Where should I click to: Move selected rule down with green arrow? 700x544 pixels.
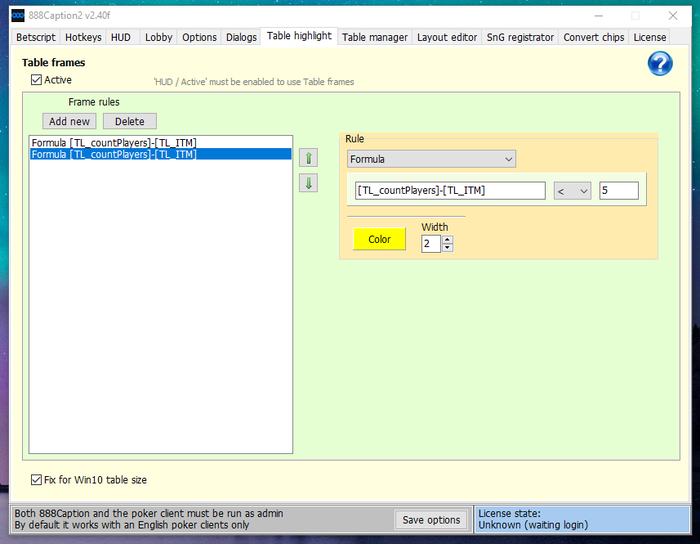point(308,183)
